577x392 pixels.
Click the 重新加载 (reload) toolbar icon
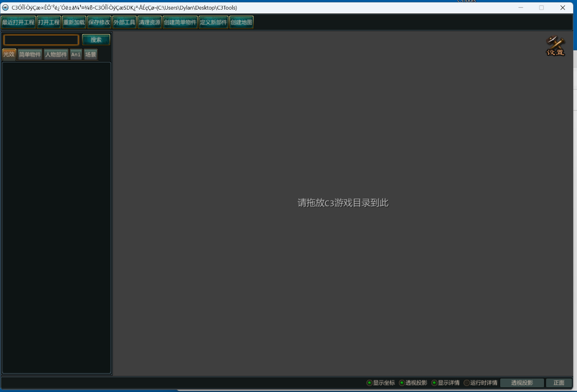(x=74, y=22)
